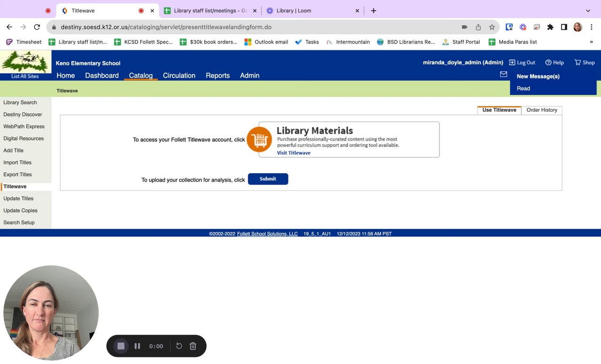Open the Dashboard menu
The width and height of the screenshot is (601, 364).
coord(102,76)
